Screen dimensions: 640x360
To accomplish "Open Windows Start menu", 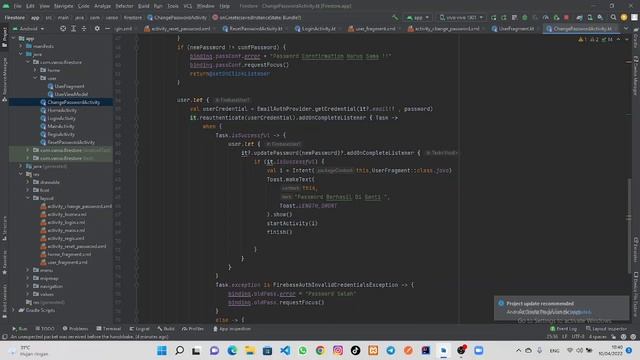I will pyautogui.click(x=162, y=350).
